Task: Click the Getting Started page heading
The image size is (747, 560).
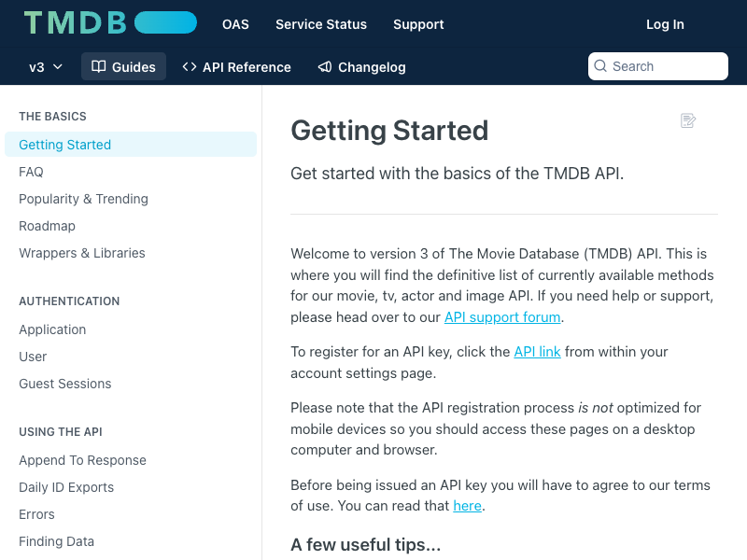Action: click(x=389, y=130)
